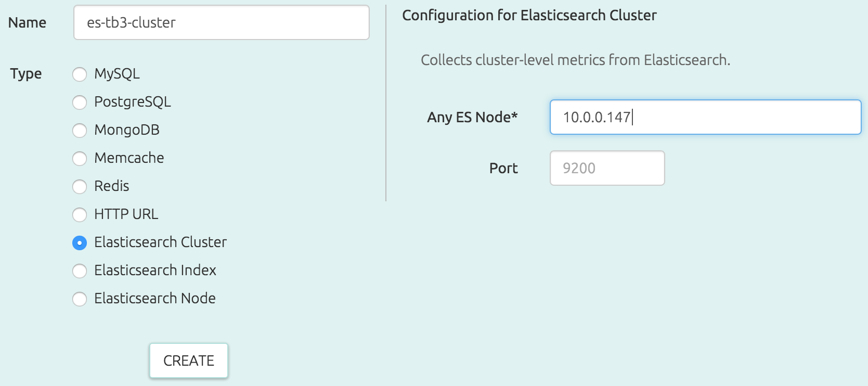868x386 pixels.
Task: Click the Any ES Node* label
Action: click(472, 117)
